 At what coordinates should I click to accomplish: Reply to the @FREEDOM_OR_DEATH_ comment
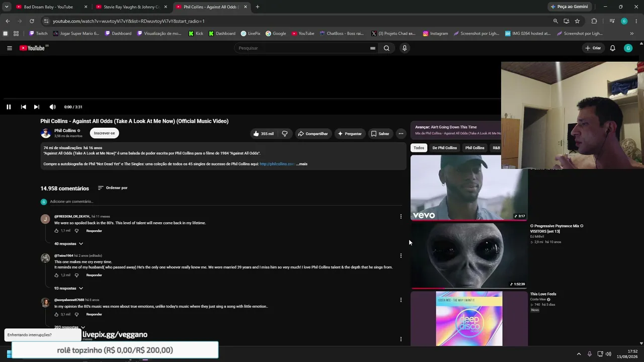coord(94,231)
